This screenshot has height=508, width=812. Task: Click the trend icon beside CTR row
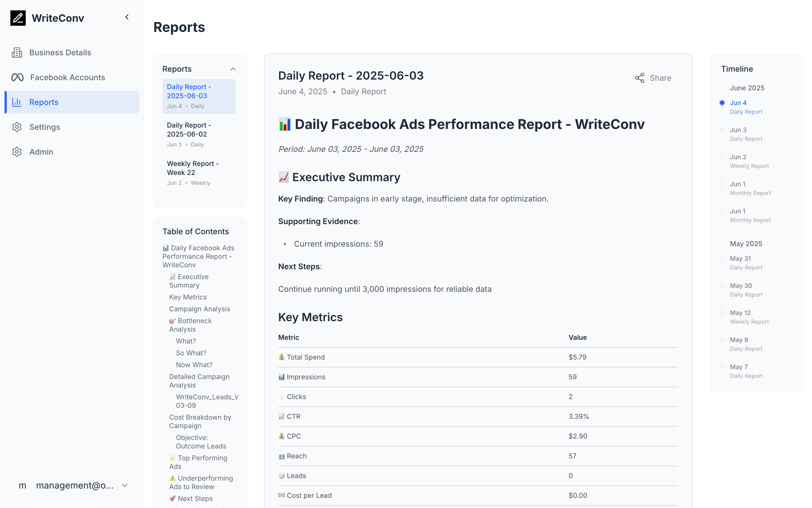[282, 416]
